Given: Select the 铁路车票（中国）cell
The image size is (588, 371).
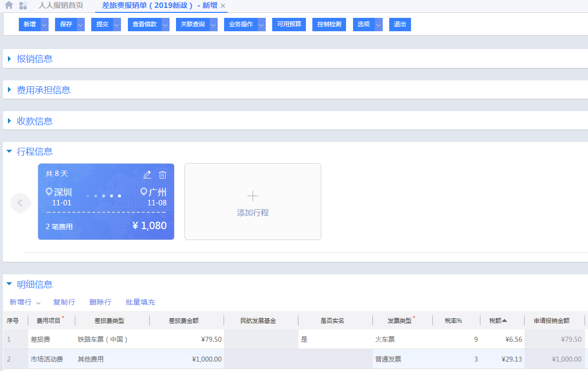Looking at the screenshot, I should click(x=112, y=339).
